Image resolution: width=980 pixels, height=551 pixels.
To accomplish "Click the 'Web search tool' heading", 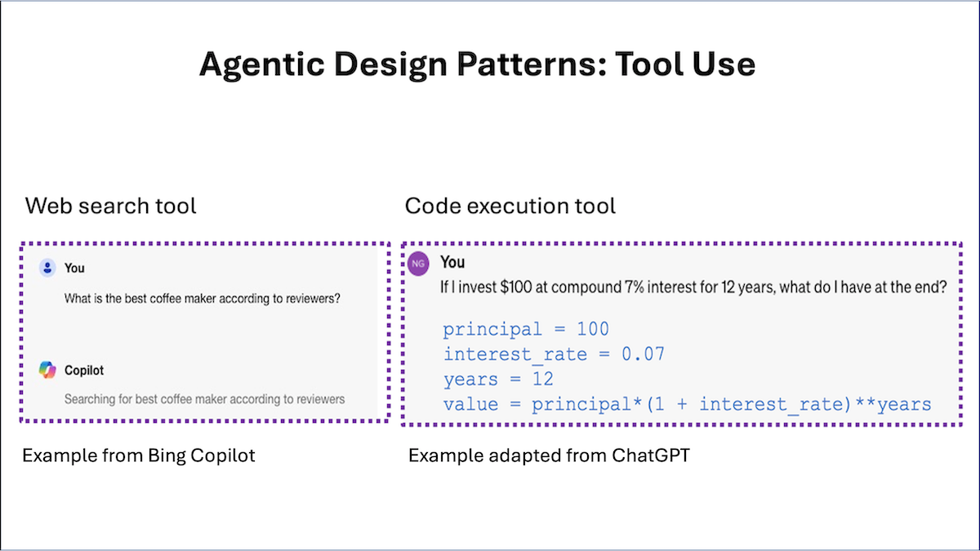I will 111,205.
